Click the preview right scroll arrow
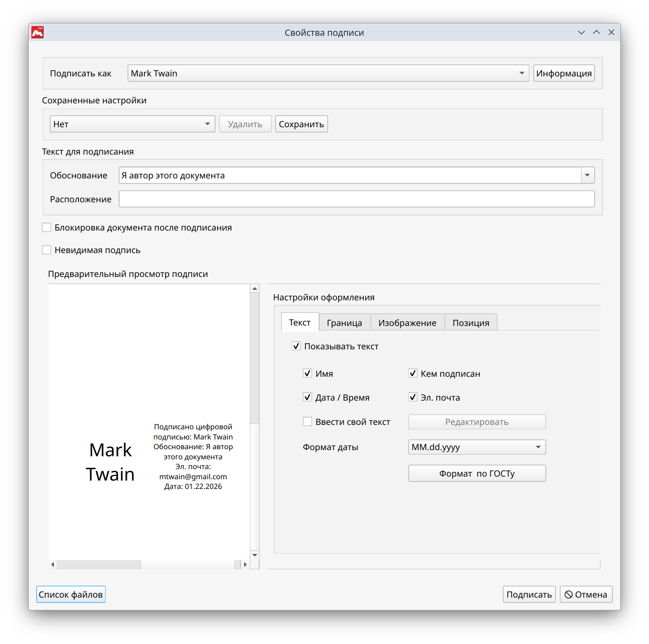Viewport: 649px width, 644px height. (x=245, y=564)
